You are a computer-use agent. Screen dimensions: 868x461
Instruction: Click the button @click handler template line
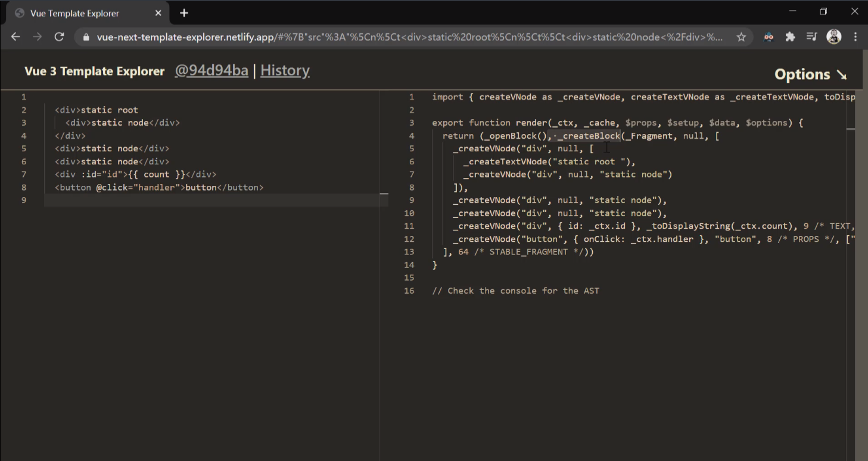159,187
